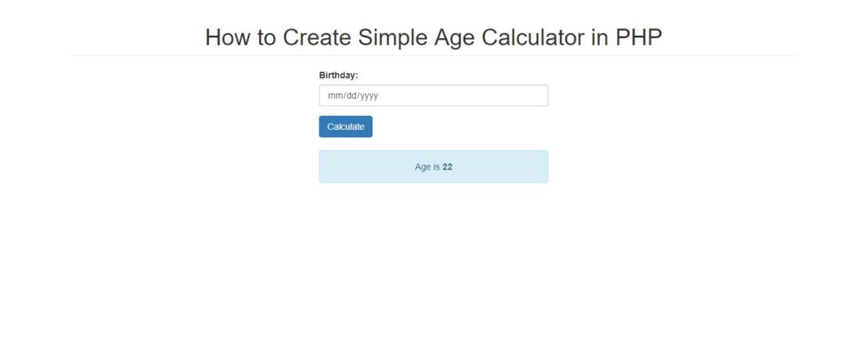Screen dimensions: 868x362
Task: Click the bold number 22 in result
Action: tap(448, 167)
